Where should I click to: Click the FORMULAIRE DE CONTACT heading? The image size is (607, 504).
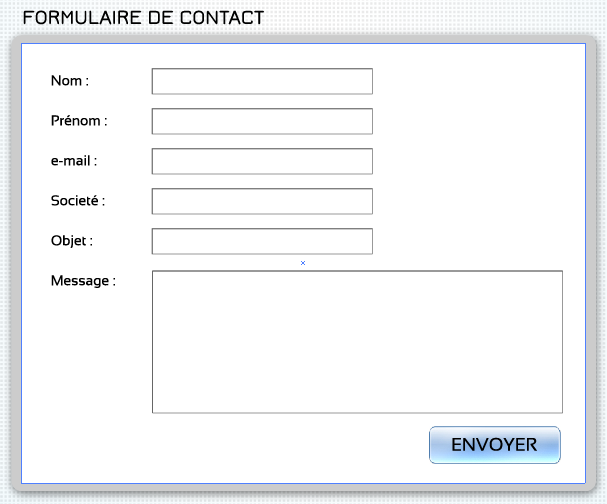click(143, 18)
